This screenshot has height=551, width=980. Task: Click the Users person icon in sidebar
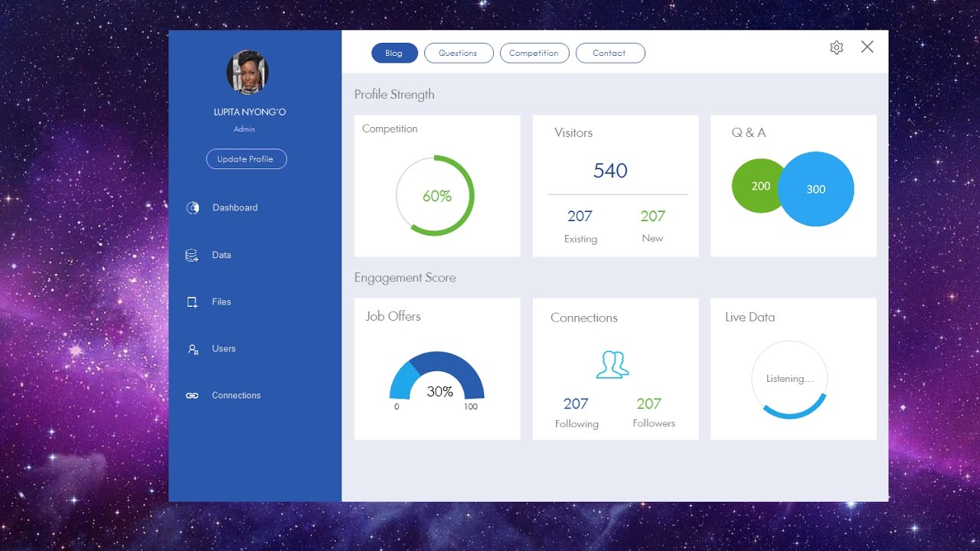point(193,349)
